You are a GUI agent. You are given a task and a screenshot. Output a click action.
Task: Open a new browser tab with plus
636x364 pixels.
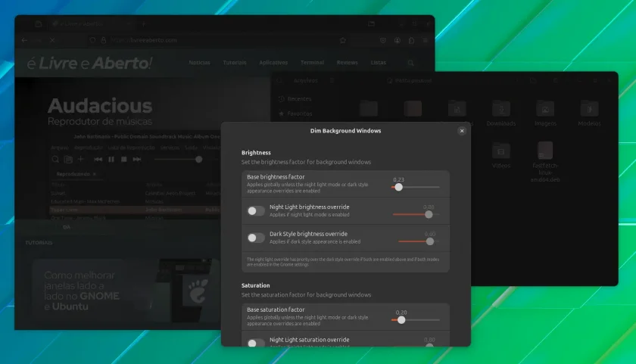click(144, 24)
